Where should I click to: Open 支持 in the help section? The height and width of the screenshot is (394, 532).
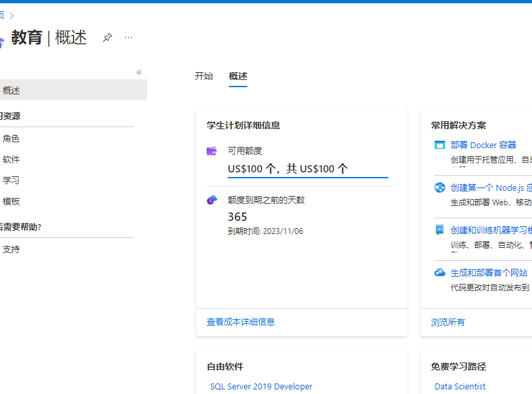point(11,249)
